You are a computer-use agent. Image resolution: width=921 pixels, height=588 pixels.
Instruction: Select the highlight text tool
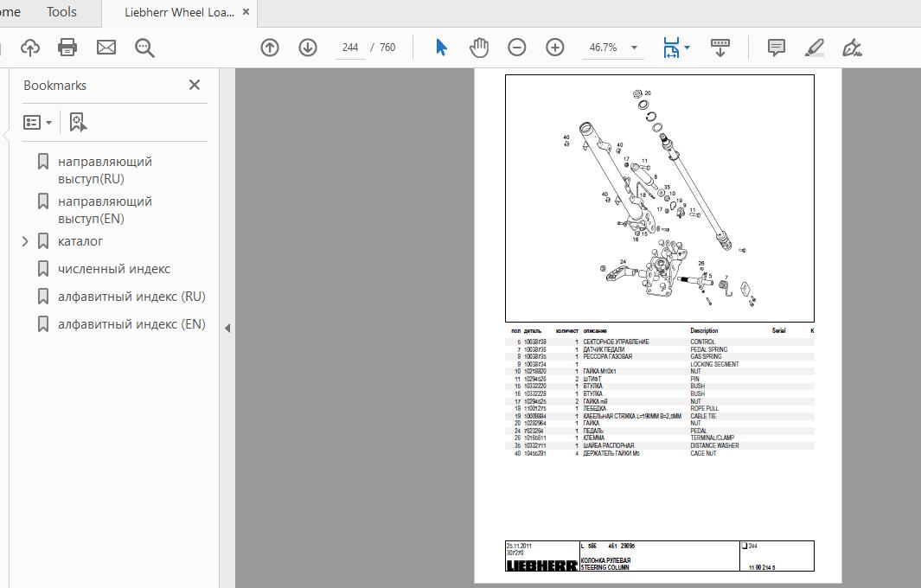814,48
